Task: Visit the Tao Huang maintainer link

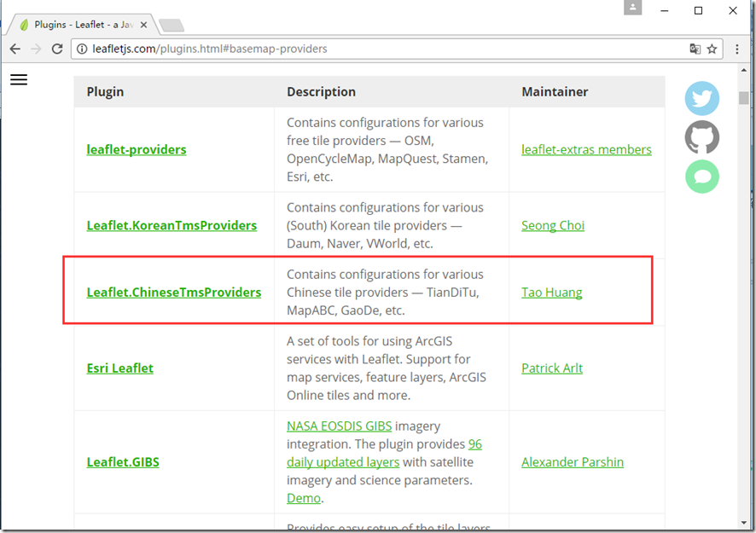Action: pyautogui.click(x=551, y=293)
